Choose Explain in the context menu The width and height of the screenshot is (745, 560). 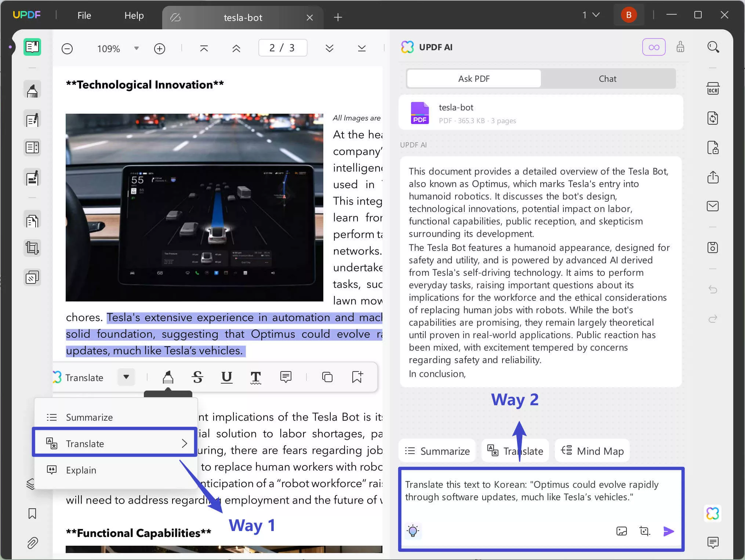(x=116, y=470)
